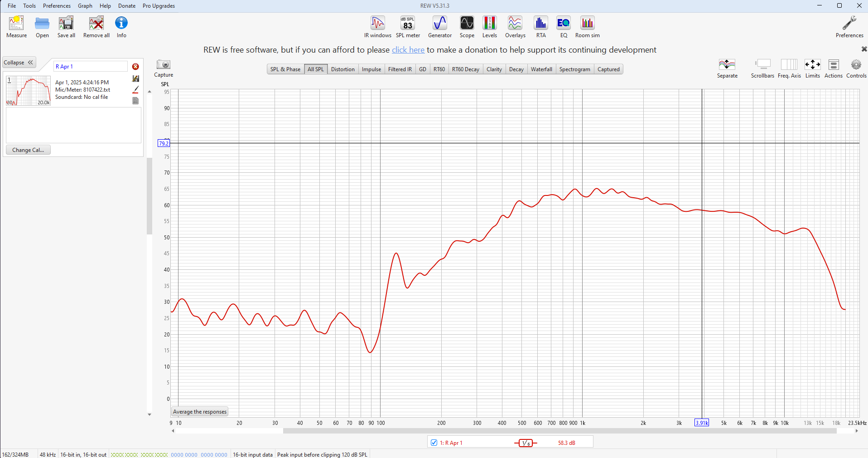Click the measurement list vertical scrollbar
Viewport: 868px width, 458px height.
point(149,196)
